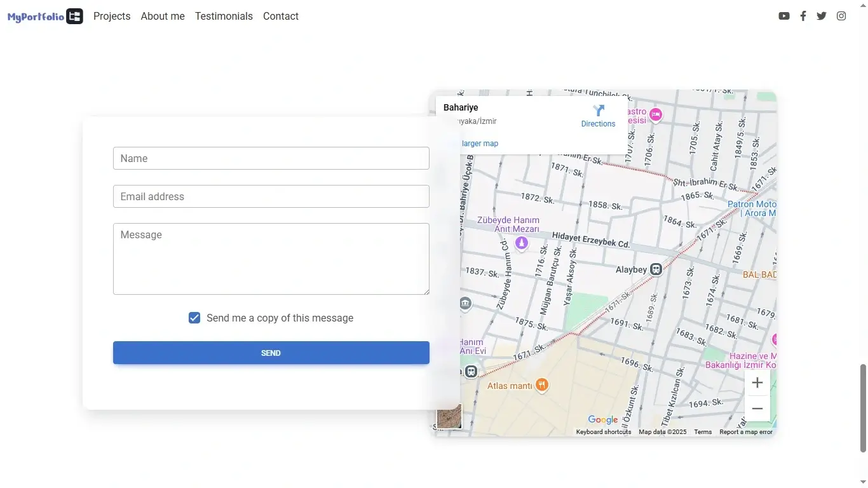Screen dimensions: 868x488
Task: Uncheck Send me a copy checkbox
Action: click(x=194, y=318)
